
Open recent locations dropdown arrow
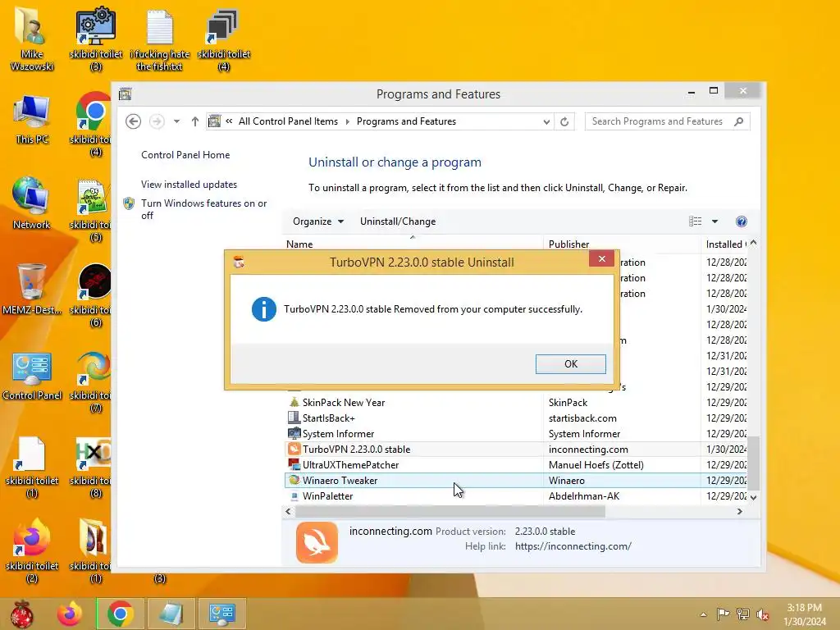tap(176, 121)
